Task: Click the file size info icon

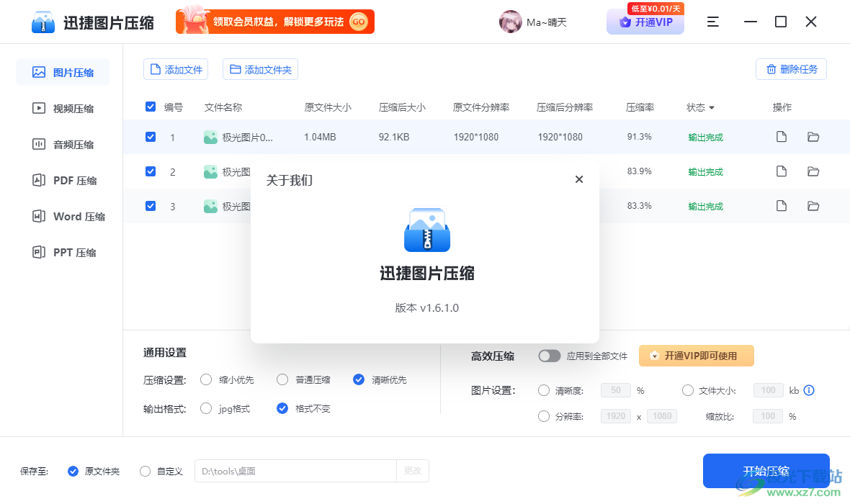Action: pyautogui.click(x=809, y=390)
